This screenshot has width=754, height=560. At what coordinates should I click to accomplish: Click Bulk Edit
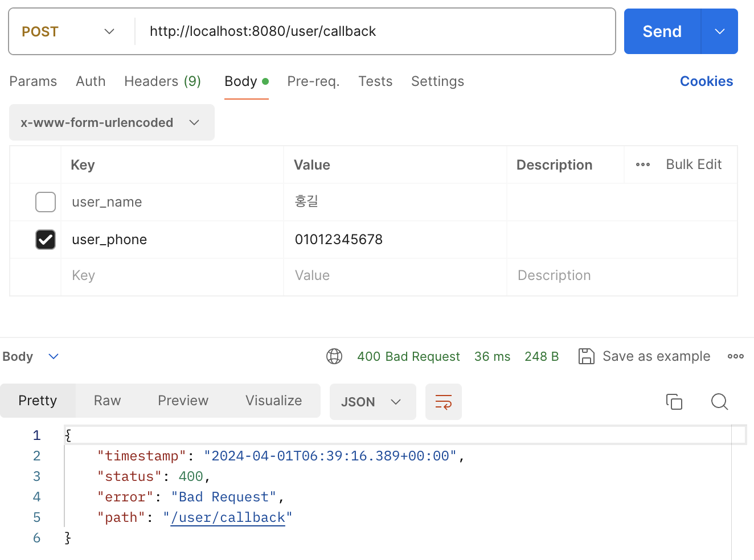(x=694, y=164)
